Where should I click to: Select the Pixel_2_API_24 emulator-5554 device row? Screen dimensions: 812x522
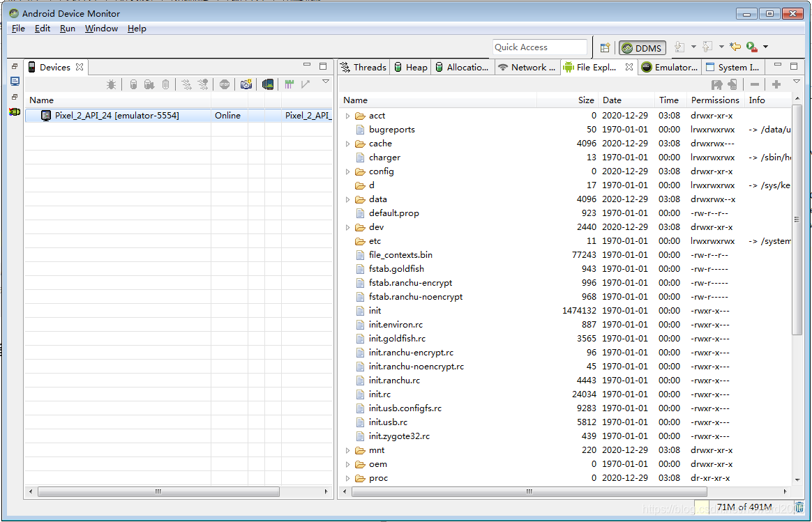(179, 116)
